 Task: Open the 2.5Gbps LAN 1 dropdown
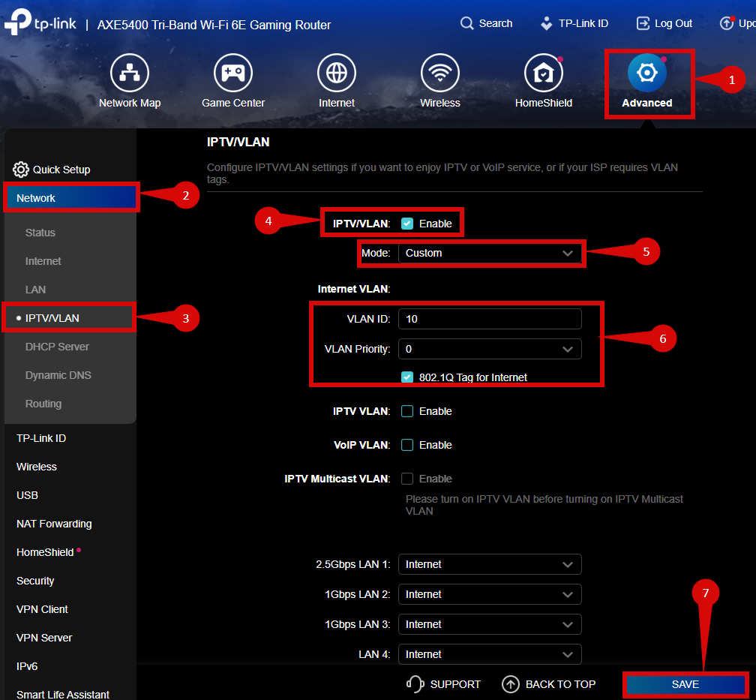point(490,564)
